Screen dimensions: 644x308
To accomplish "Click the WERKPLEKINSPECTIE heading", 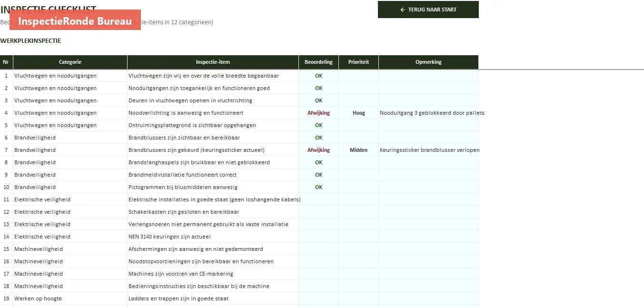I will pyautogui.click(x=30, y=41).
